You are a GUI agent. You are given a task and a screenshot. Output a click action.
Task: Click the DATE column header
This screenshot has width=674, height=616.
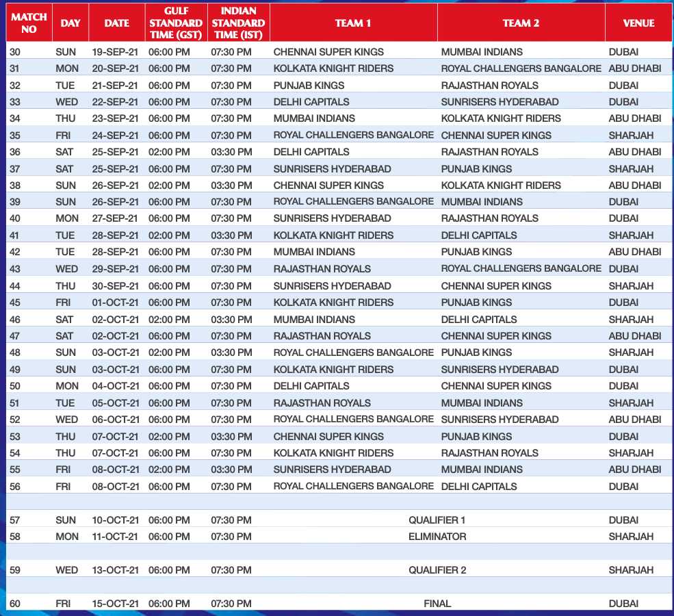tap(116, 23)
